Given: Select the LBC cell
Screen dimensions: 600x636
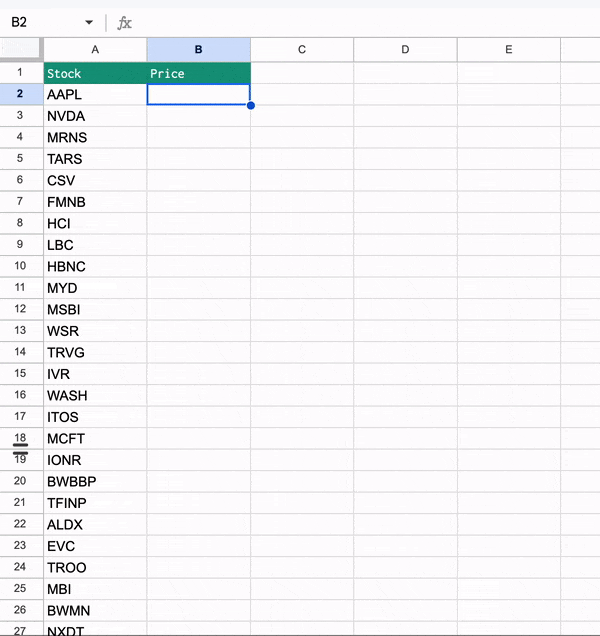Looking at the screenshot, I should (x=95, y=245).
